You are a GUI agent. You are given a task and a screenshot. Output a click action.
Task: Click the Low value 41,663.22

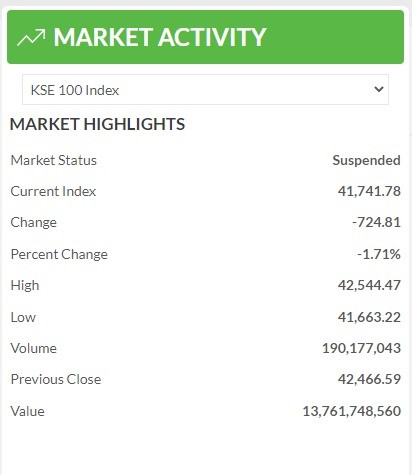click(369, 317)
